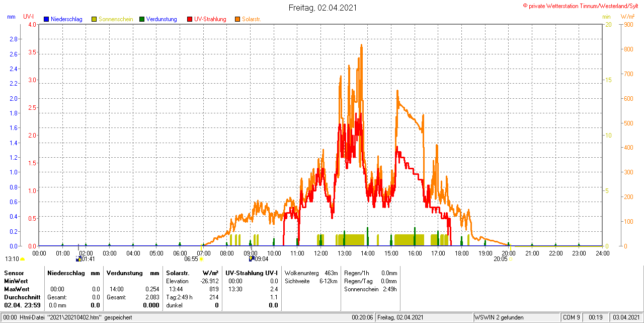The width and height of the screenshot is (644, 323).
Task: Select the UV-Strahlung legend label
Action: [x=210, y=19]
